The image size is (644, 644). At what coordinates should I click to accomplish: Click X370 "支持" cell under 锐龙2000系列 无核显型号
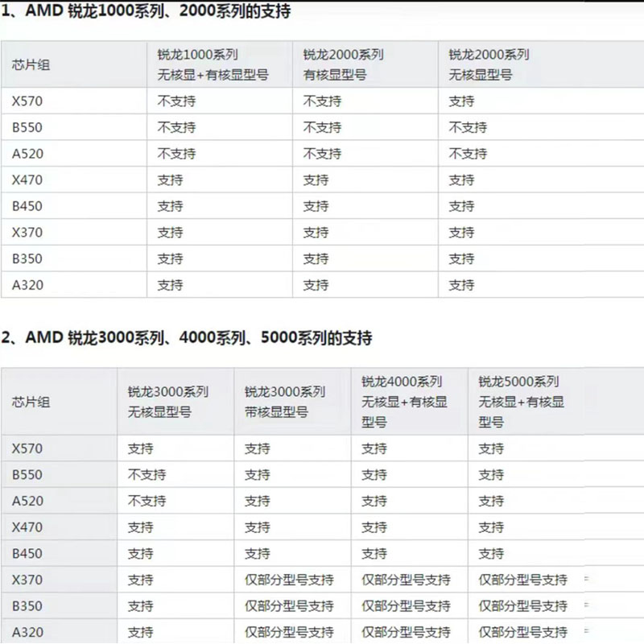coord(461,233)
